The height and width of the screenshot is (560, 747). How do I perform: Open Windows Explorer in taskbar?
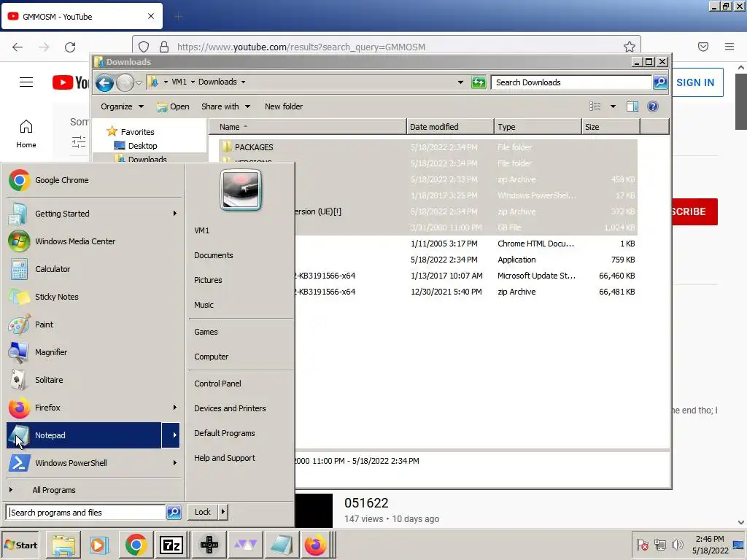point(63,545)
